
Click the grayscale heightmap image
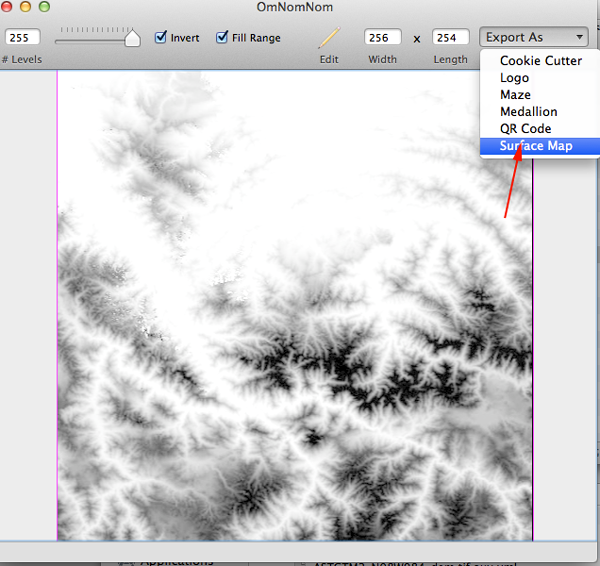pyautogui.click(x=295, y=305)
